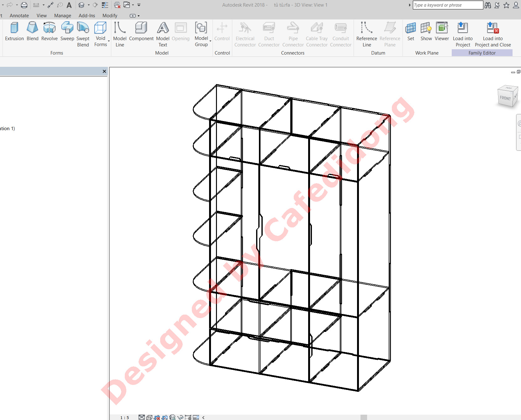
Task: Click Load into Project and Close
Action: [493, 34]
